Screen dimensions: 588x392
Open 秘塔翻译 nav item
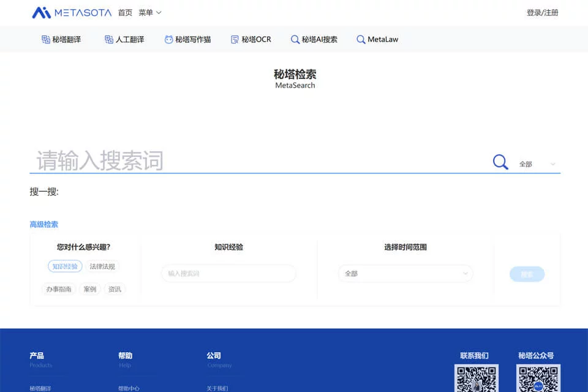coord(61,39)
